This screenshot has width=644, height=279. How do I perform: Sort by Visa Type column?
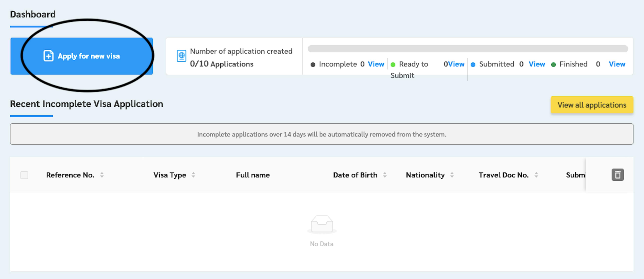tap(193, 175)
